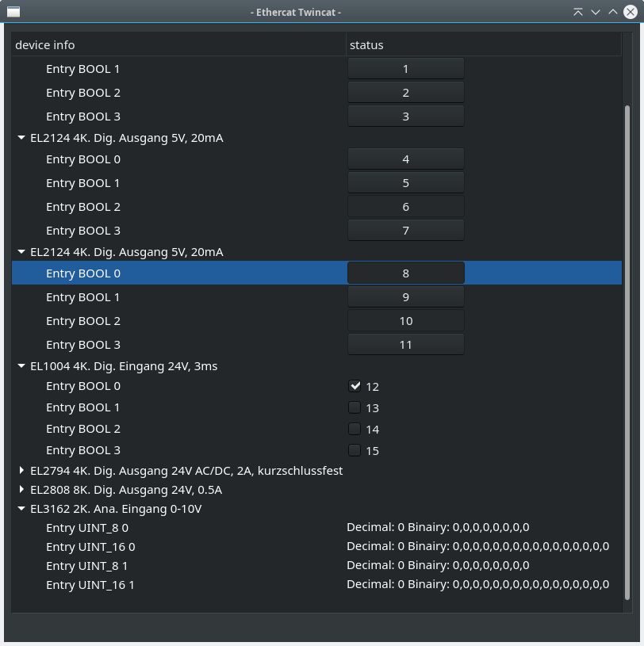Click status button 5

pos(406,183)
